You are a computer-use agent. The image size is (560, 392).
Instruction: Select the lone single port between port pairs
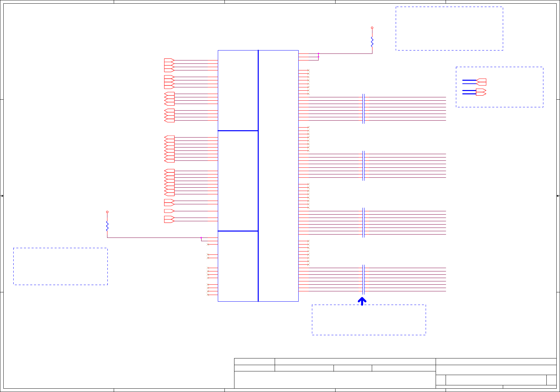pos(169,211)
